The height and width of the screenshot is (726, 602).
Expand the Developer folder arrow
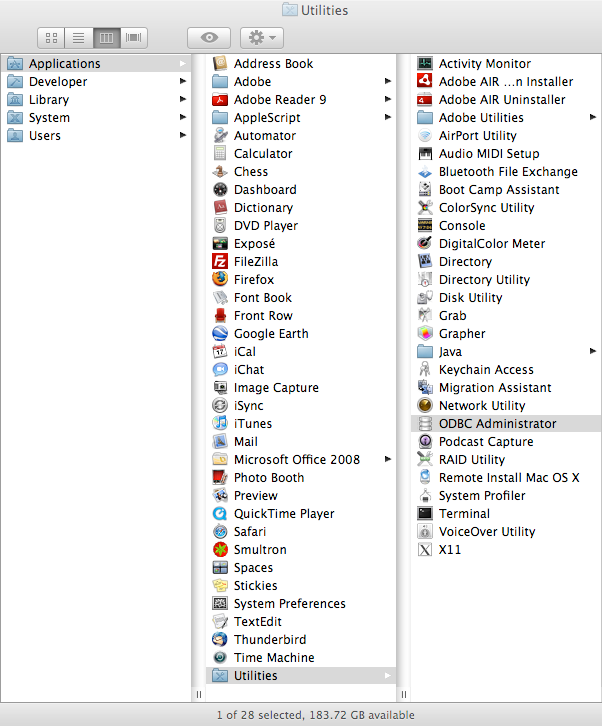coord(183,81)
